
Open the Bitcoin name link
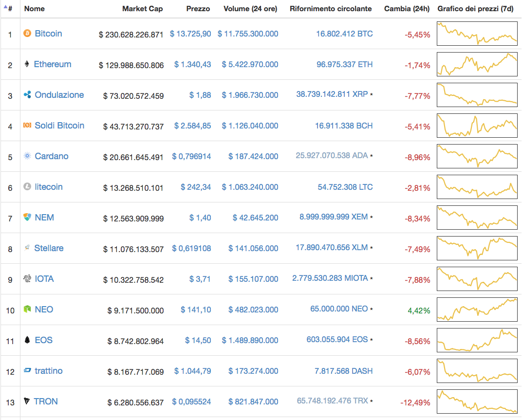click(x=48, y=34)
